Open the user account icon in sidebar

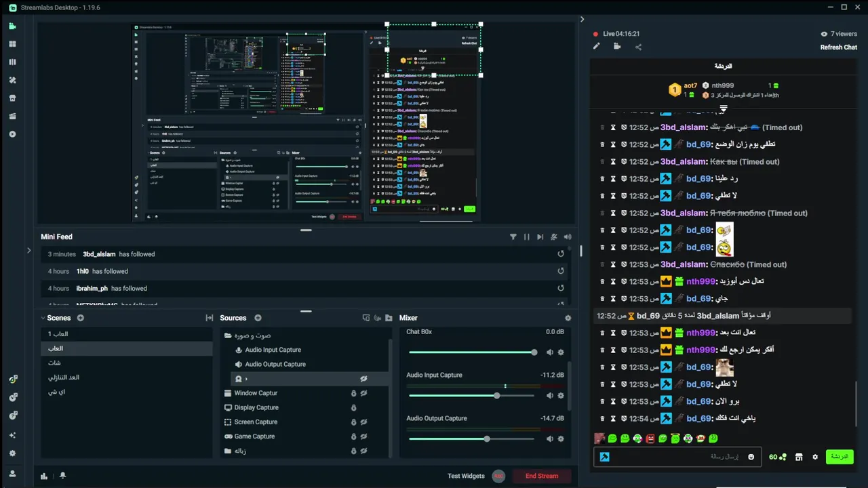pyautogui.click(x=12, y=474)
